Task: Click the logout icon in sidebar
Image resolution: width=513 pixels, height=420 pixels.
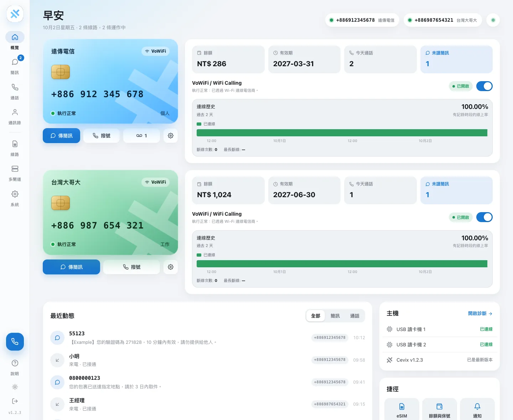Action: point(15,401)
